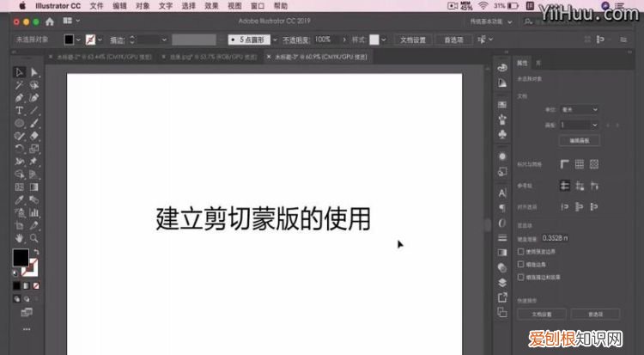Select the Magic Wand tool
Viewport: 644px width, 355px height.
click(19, 85)
